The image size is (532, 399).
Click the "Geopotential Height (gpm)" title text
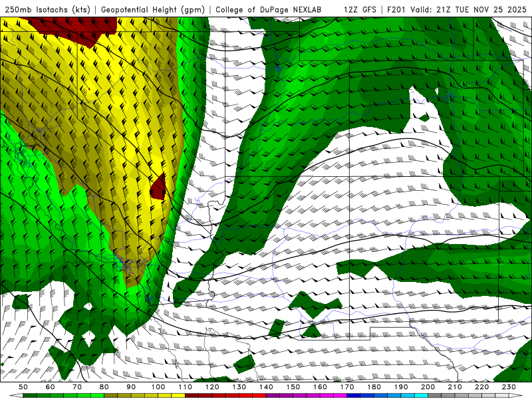point(153,9)
